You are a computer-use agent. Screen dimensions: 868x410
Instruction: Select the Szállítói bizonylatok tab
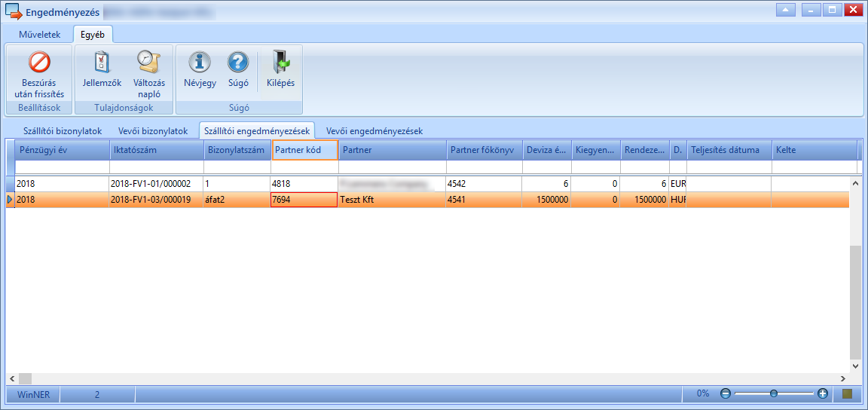(x=63, y=131)
